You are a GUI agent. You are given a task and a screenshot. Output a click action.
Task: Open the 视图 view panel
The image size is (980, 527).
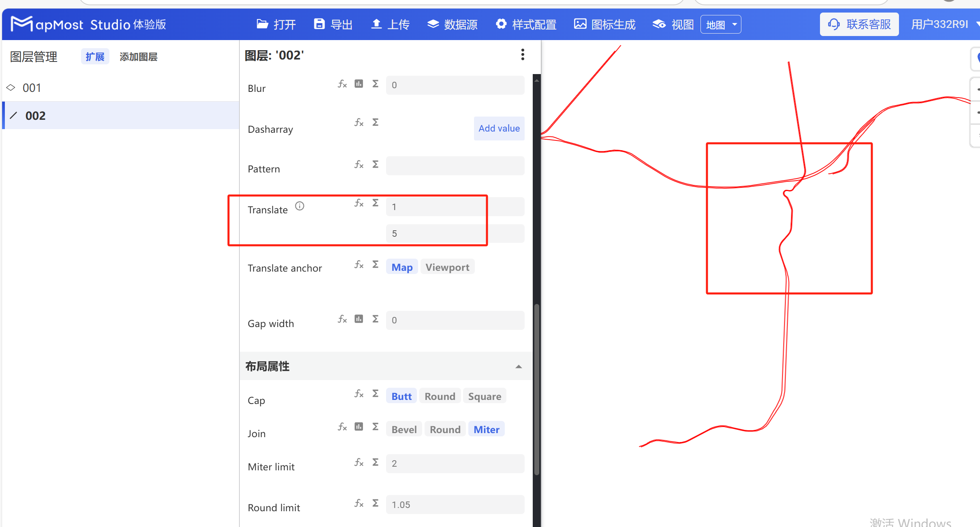click(x=672, y=24)
